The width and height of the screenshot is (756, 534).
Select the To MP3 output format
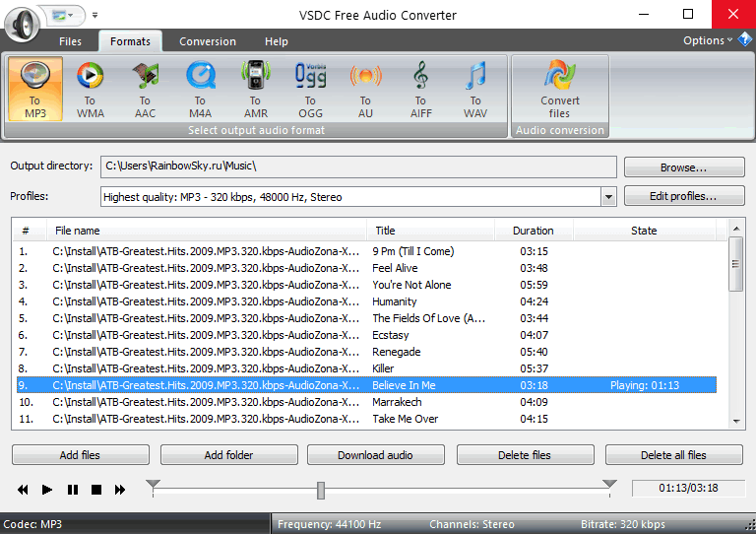click(35, 89)
